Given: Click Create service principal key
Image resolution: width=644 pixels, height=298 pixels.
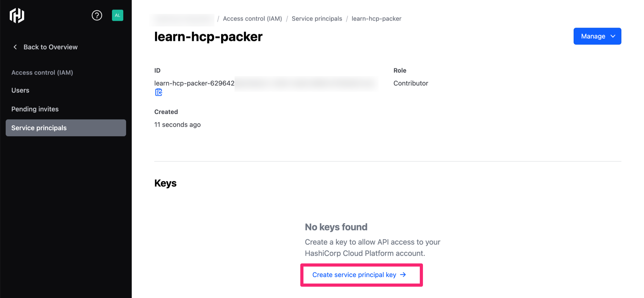Looking at the screenshot, I should coord(354,275).
